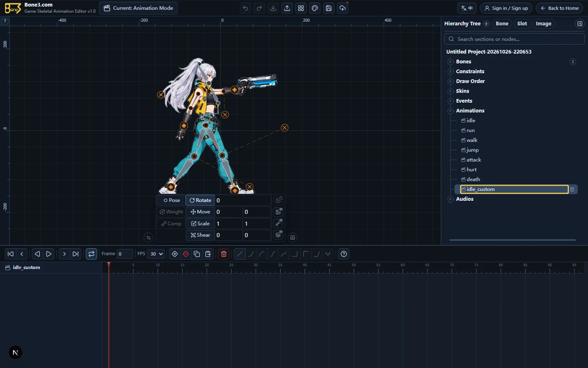Screen dimensions: 588x368
Task: Collapse the Animations tree section
Action: coord(450,111)
